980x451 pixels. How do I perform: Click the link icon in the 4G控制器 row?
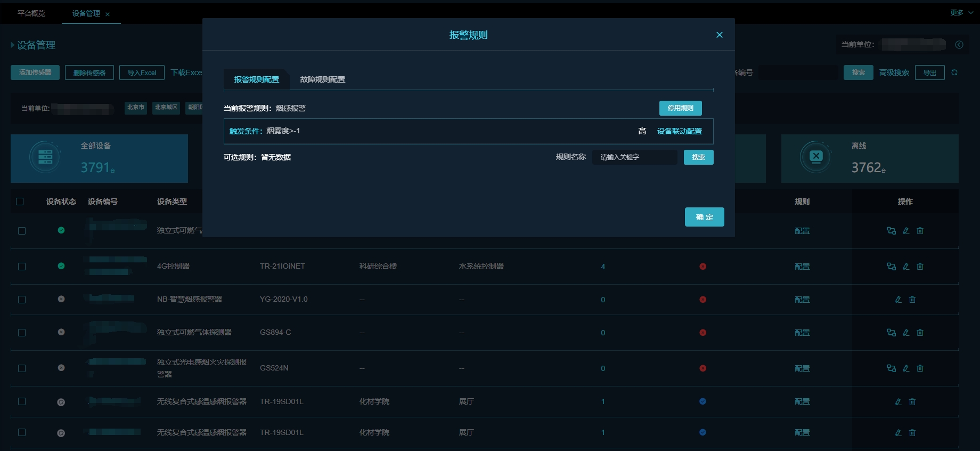891,267
